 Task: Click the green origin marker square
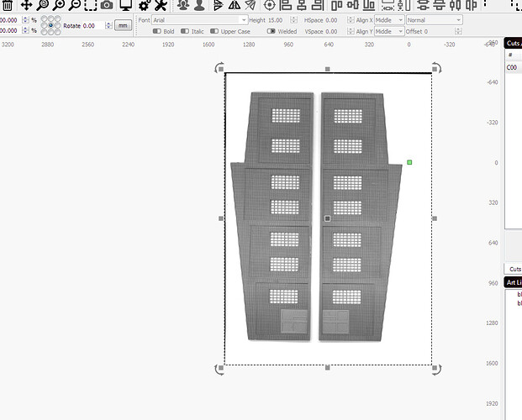pos(409,162)
